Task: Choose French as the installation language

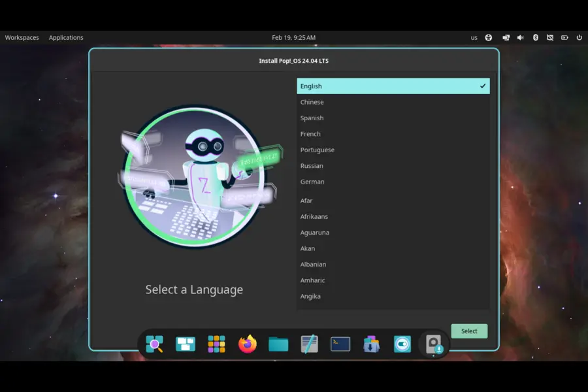Action: click(x=310, y=133)
